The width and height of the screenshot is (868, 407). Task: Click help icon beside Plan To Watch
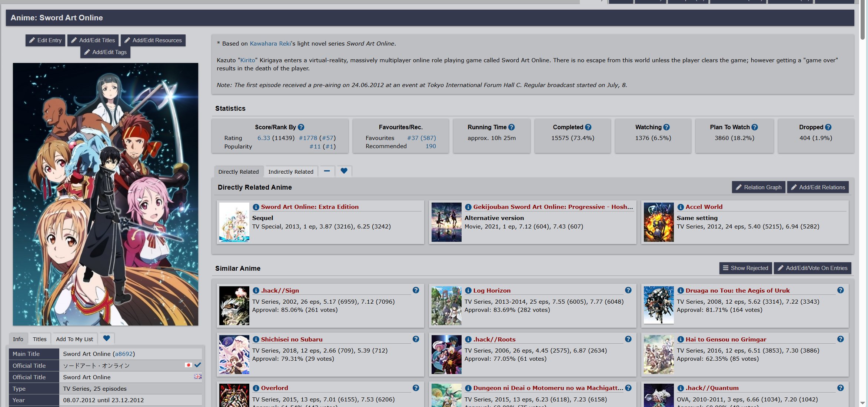754,127
